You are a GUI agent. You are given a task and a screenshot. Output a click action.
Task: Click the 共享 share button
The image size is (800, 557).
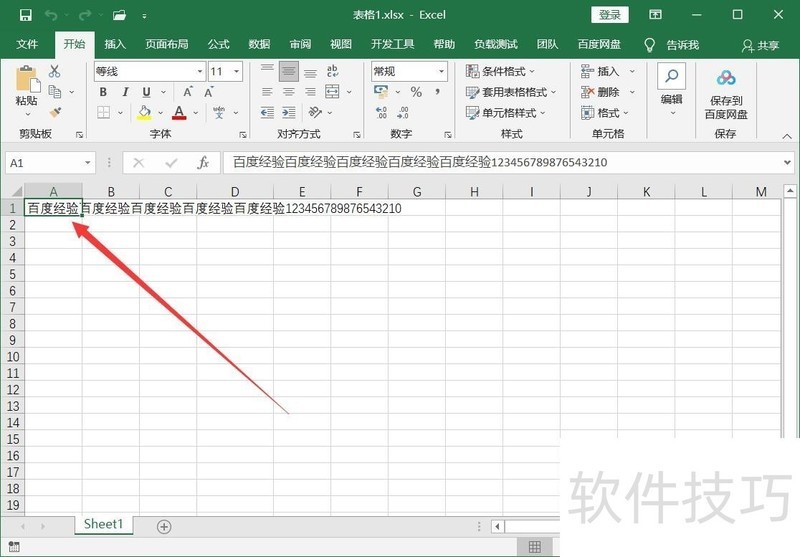pos(761,46)
